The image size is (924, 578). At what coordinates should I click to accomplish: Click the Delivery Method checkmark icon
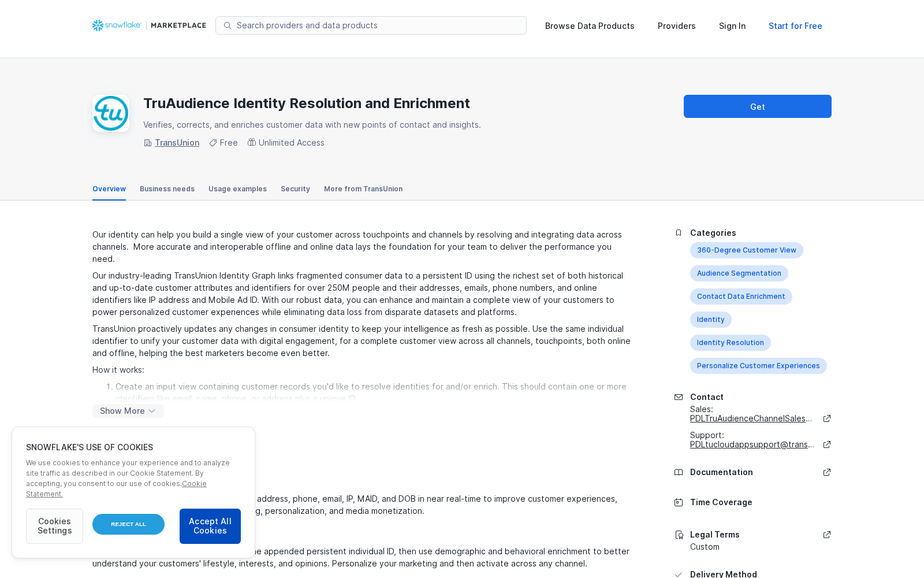click(679, 574)
